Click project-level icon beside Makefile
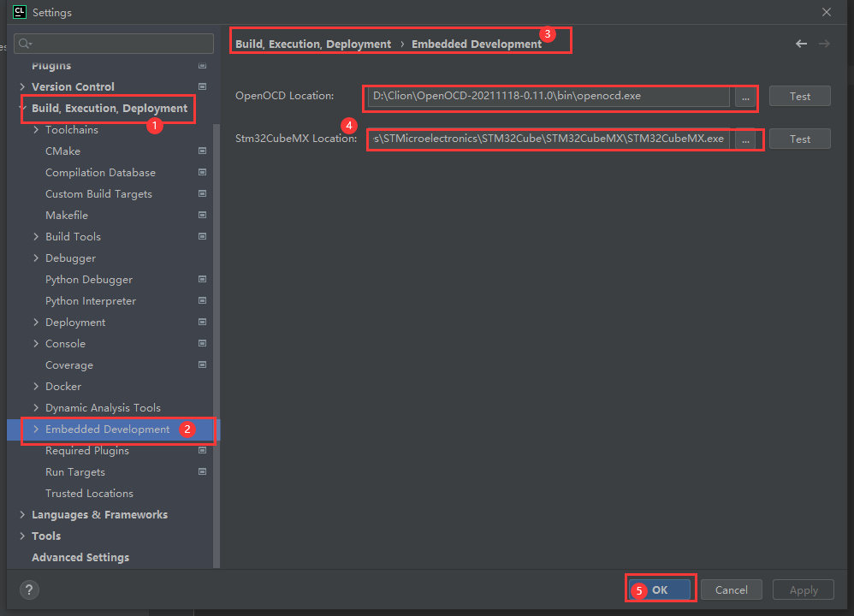Screen dimensions: 854x616 (202, 215)
